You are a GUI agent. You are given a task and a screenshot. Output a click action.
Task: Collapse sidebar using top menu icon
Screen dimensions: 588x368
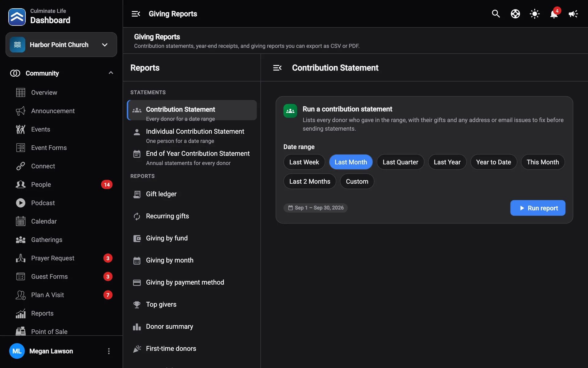(x=136, y=14)
